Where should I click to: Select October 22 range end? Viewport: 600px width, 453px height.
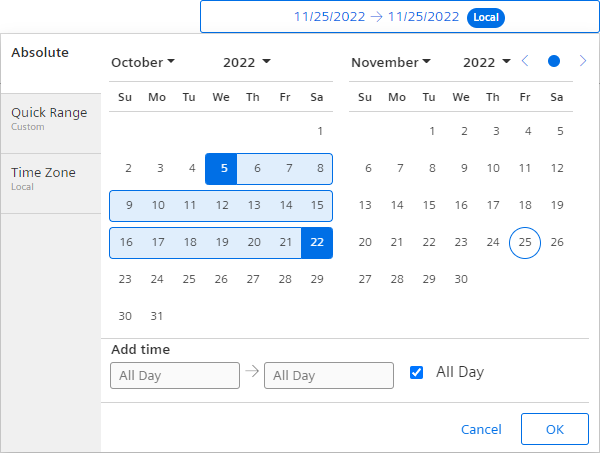pos(317,243)
